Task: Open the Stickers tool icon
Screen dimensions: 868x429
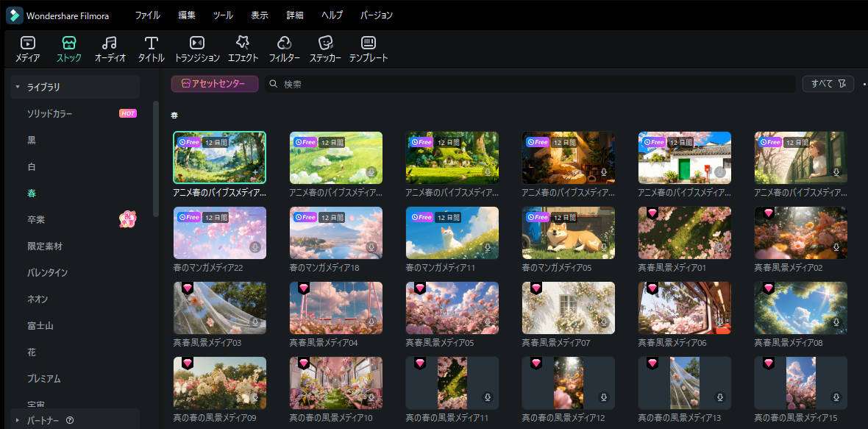Action: pos(325,43)
